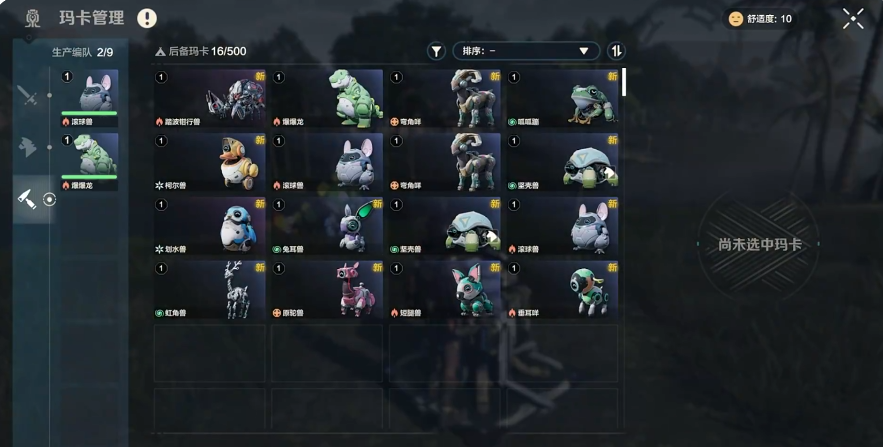Select the 虹角兽 deer Maka card
The image size is (883, 447).
(x=209, y=289)
